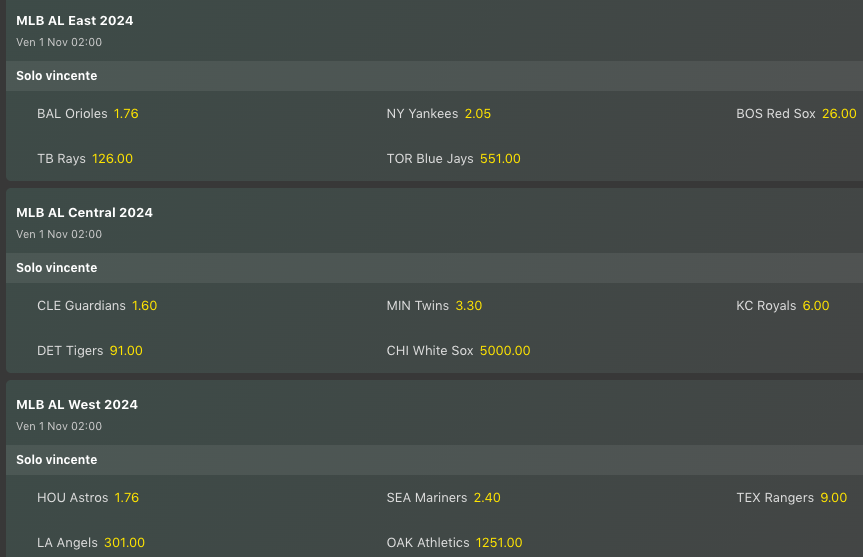Choose DET Tigers at 91.00
863x557 pixels.
coord(126,351)
